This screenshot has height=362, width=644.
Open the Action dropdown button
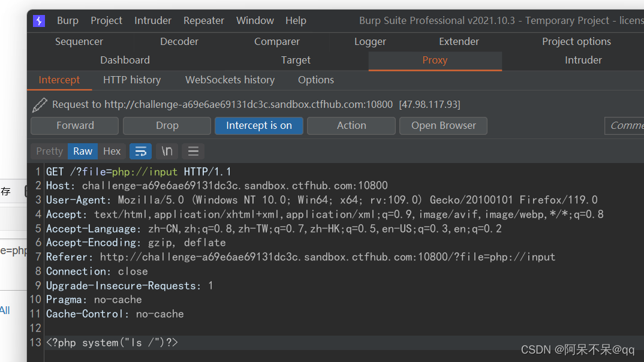(x=351, y=126)
